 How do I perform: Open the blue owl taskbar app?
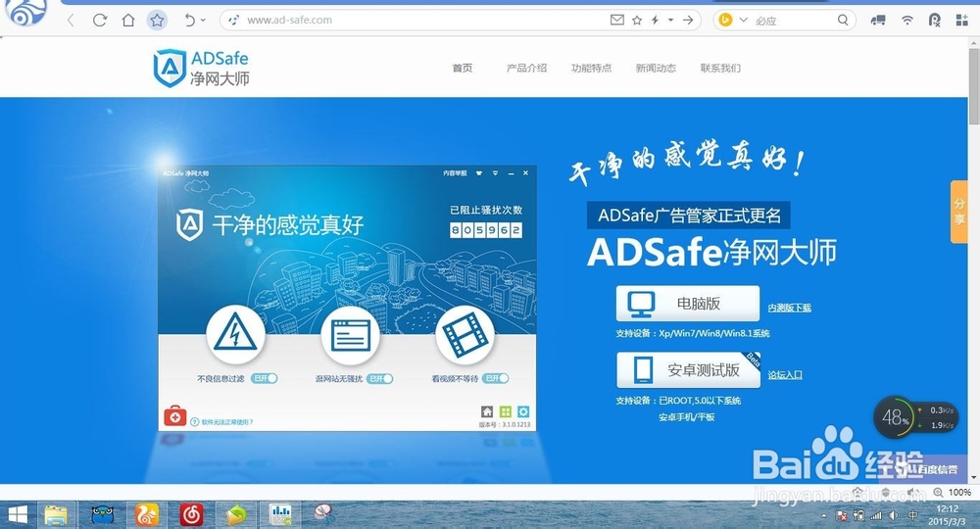(x=103, y=515)
